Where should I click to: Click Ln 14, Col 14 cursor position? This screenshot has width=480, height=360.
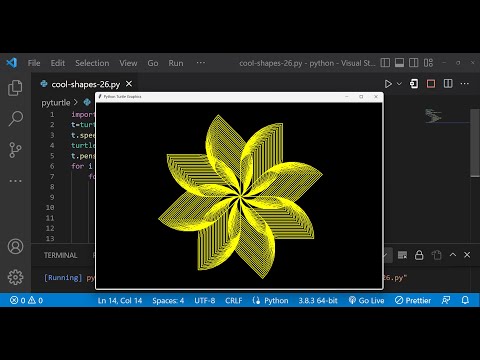click(120, 301)
